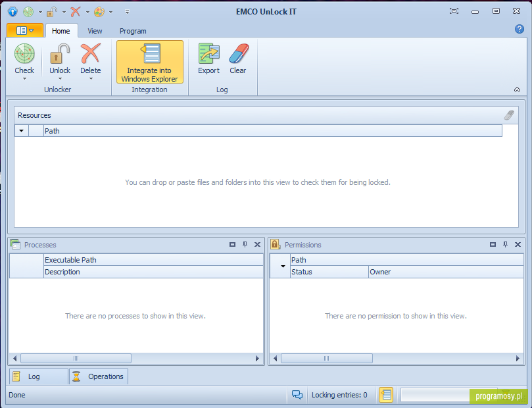Open the Log bottom tab
Viewport: 532px width, 408px height.
[38, 376]
